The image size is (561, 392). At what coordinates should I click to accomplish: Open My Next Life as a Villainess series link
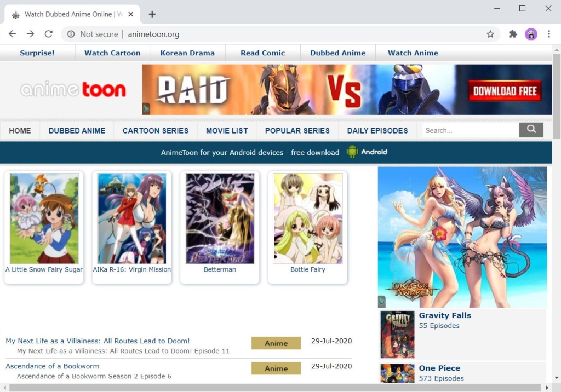pos(98,341)
